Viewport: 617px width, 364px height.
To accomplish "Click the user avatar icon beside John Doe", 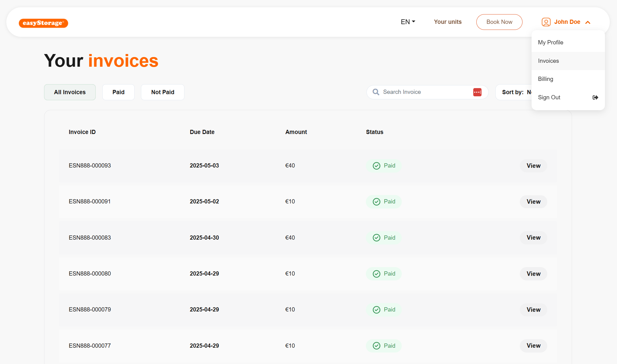I will click(546, 22).
